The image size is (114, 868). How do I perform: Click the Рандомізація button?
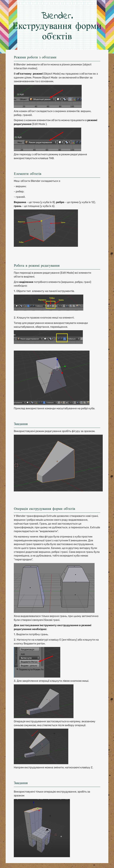coord(29,649)
